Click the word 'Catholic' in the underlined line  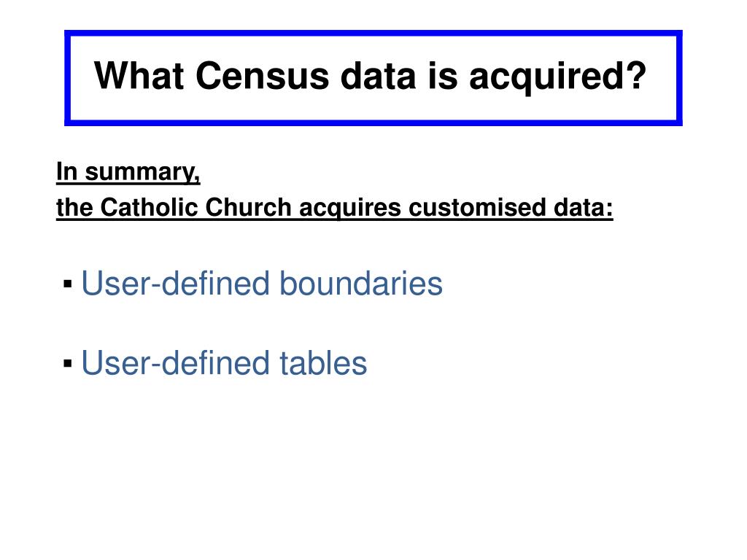pos(149,208)
